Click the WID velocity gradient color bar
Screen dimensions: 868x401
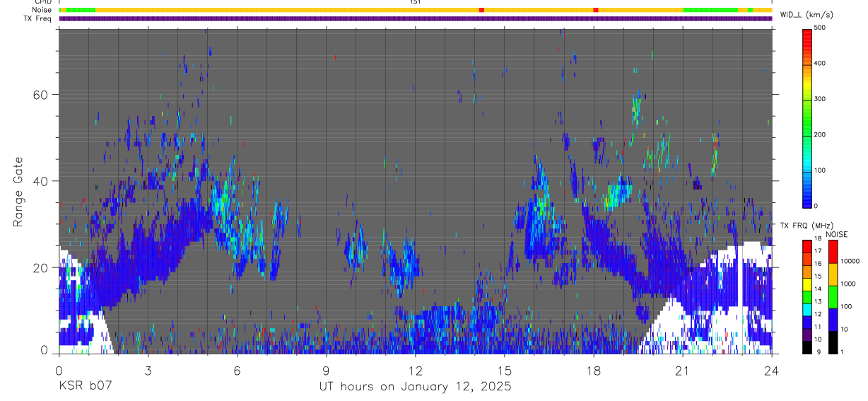[807, 118]
